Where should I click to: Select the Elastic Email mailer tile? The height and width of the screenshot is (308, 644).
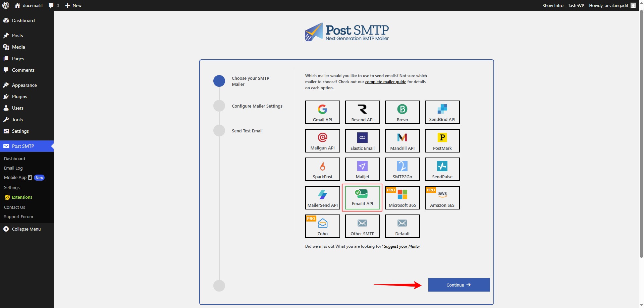point(362,141)
